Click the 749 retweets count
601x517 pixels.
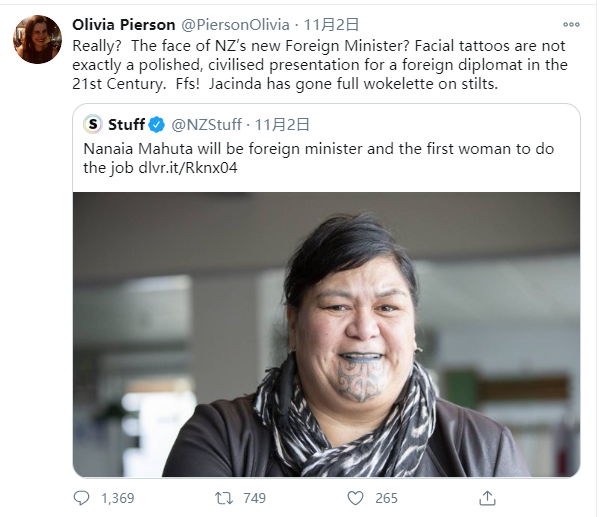(x=254, y=497)
